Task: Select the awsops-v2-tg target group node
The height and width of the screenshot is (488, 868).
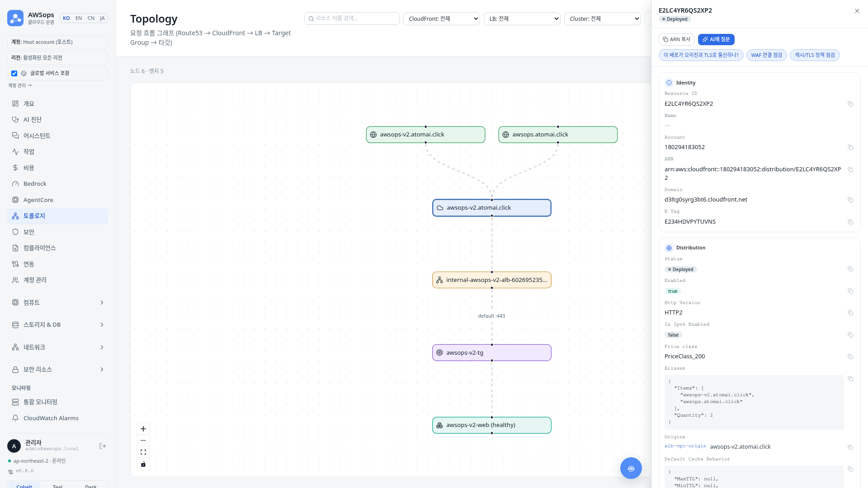Action: pyautogui.click(x=492, y=353)
